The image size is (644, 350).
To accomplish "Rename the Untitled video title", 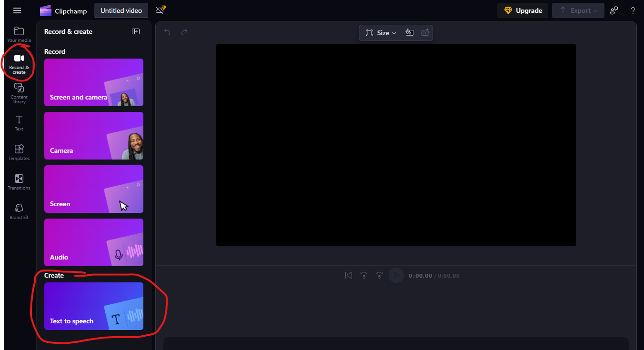I will coord(121,10).
